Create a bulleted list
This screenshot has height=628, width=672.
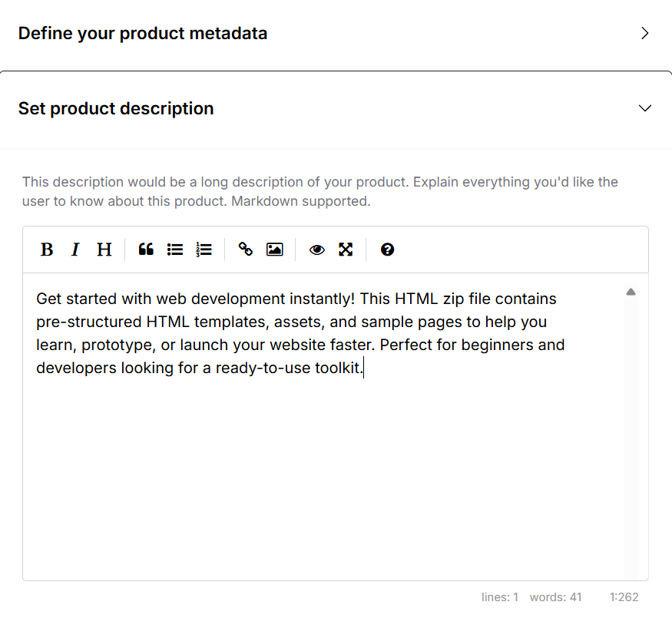point(175,250)
